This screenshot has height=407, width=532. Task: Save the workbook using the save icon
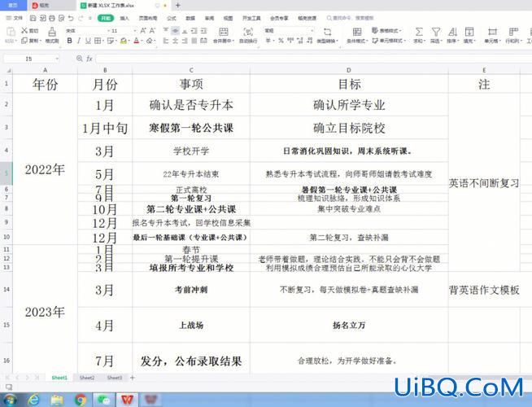tap(33, 18)
